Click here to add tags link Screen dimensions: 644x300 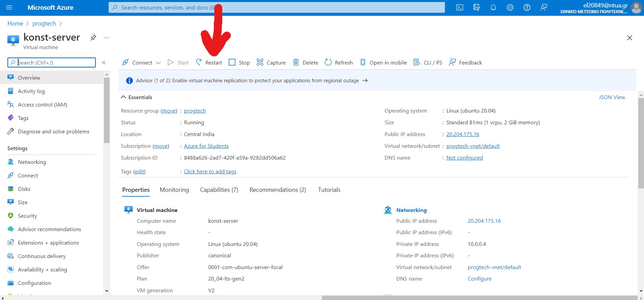coord(210,172)
